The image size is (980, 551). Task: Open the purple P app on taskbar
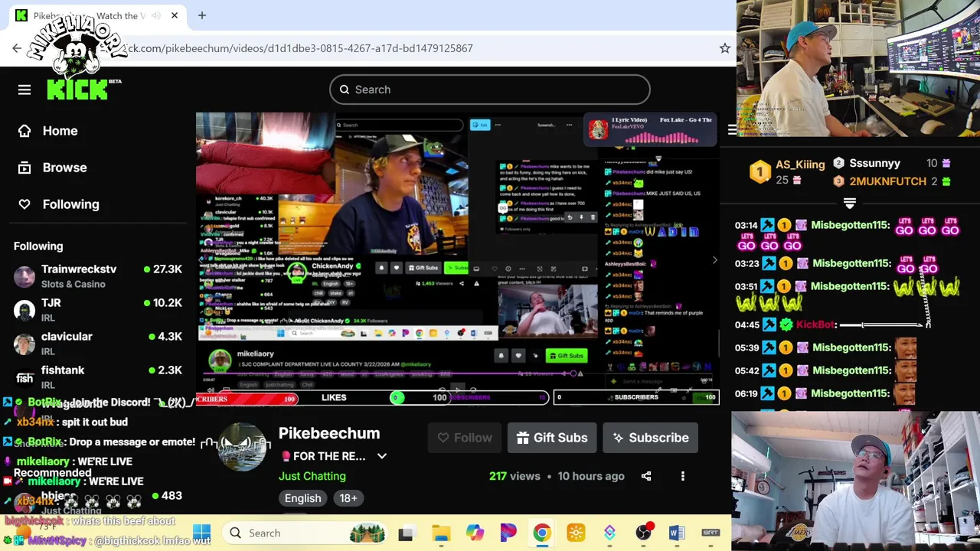(508, 533)
